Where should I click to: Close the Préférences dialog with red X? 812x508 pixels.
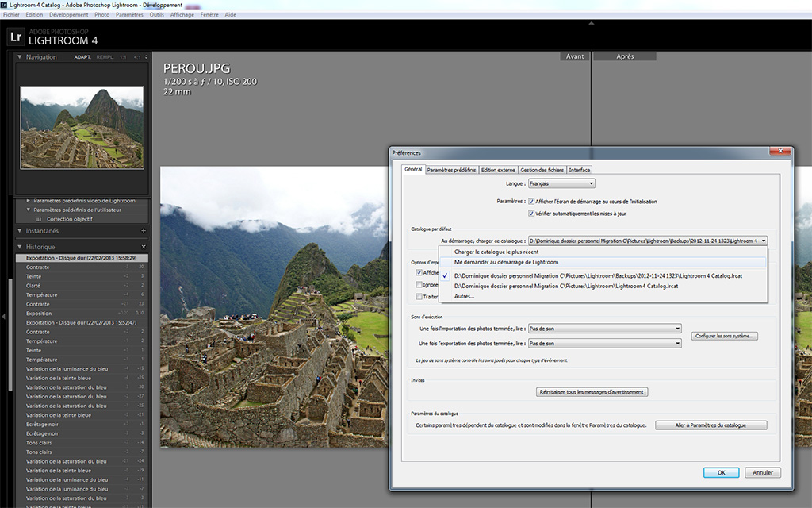click(780, 151)
